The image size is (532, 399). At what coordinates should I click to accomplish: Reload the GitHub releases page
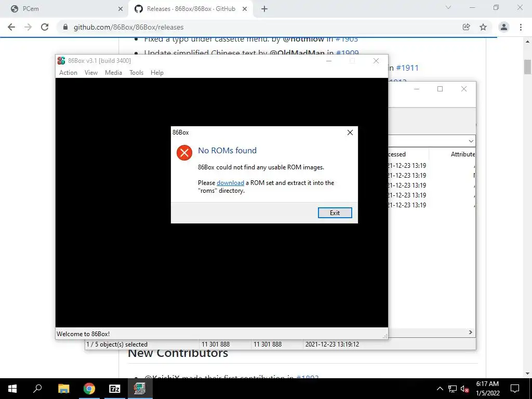pyautogui.click(x=45, y=27)
